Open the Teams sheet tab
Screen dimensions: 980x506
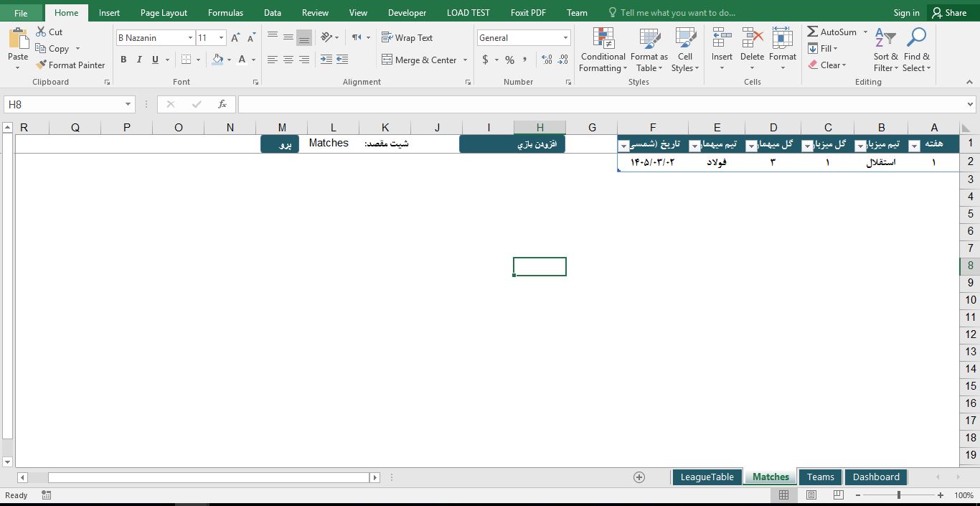pos(820,477)
